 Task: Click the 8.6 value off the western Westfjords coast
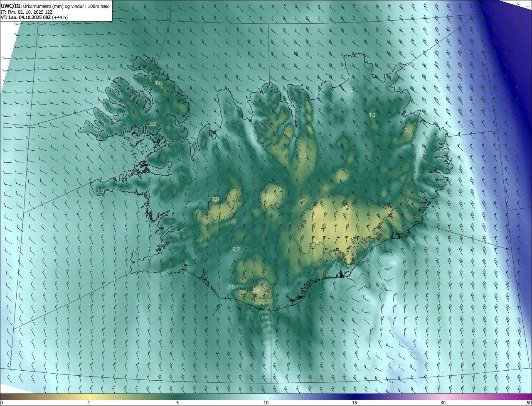pos(102,107)
